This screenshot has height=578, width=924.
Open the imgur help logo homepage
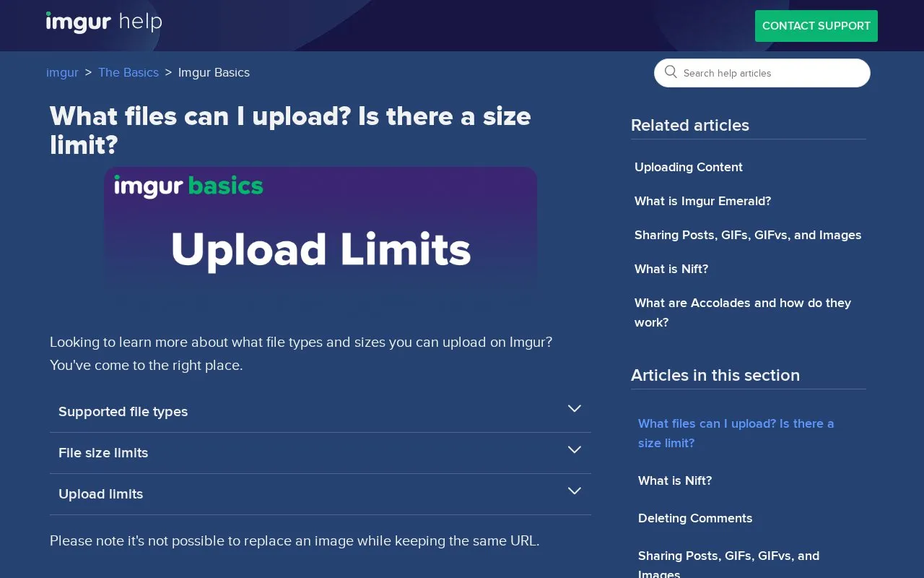point(104,22)
